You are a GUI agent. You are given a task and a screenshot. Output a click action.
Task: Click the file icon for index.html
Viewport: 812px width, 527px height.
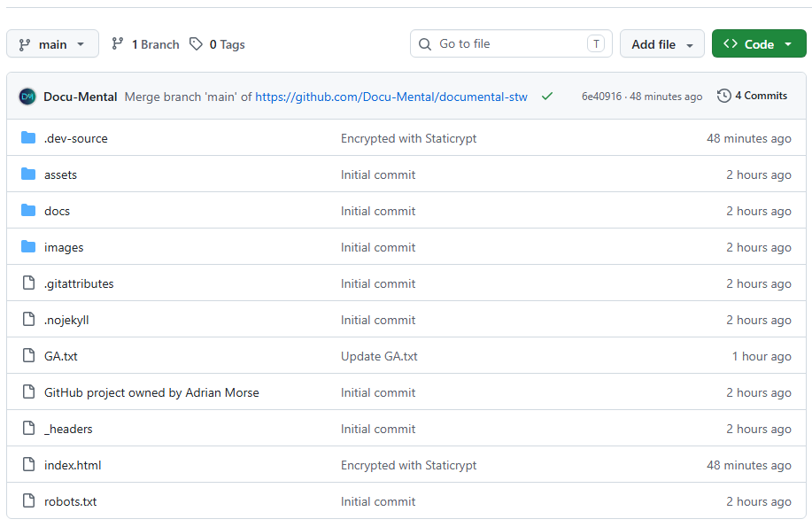(29, 464)
